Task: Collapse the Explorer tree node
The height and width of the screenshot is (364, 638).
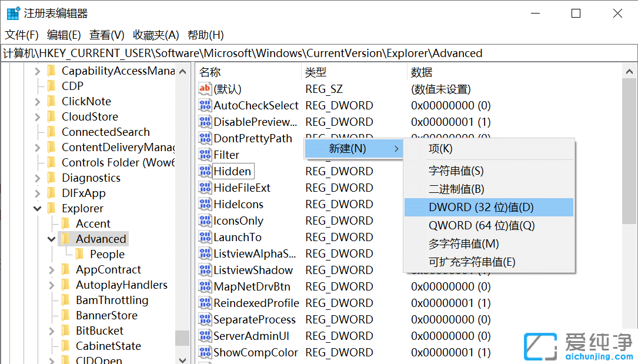Action: (37, 208)
